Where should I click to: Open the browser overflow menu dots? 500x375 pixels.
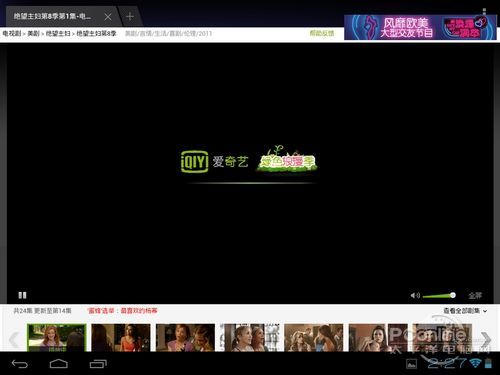[484, 11]
